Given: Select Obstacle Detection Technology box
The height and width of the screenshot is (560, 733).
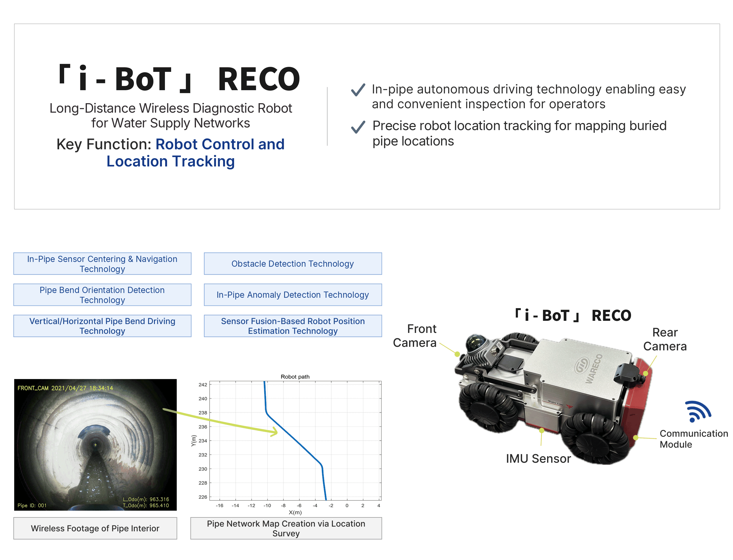Looking at the screenshot, I should [x=293, y=263].
